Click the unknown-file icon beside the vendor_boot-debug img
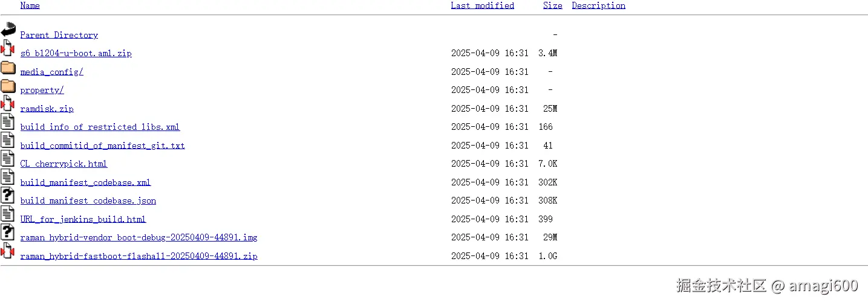This screenshot has height=305, width=868. [x=8, y=233]
